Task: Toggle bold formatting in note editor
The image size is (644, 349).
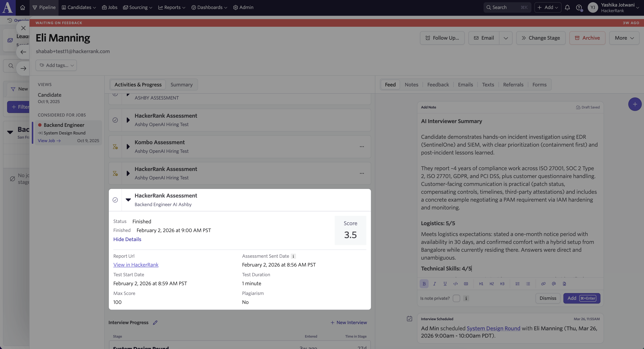Action: pyautogui.click(x=424, y=284)
